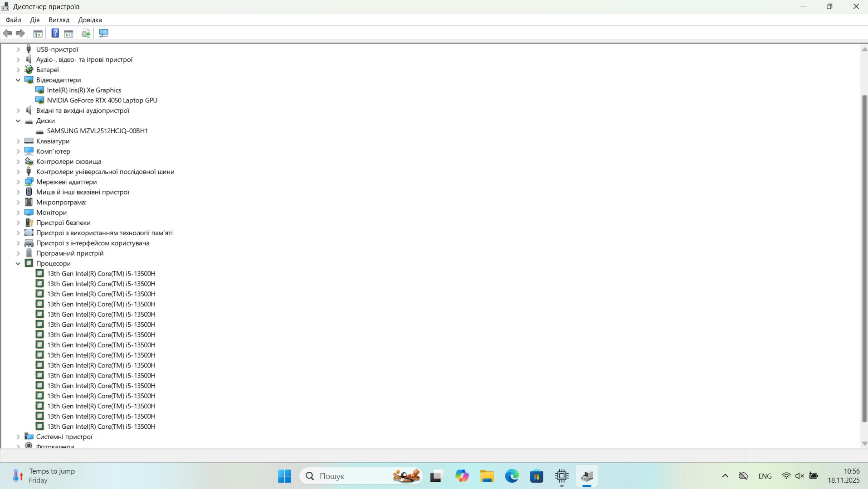Image resolution: width=868 pixels, height=489 pixels.
Task: Click the update device driver toolbar icon
Action: point(86,33)
